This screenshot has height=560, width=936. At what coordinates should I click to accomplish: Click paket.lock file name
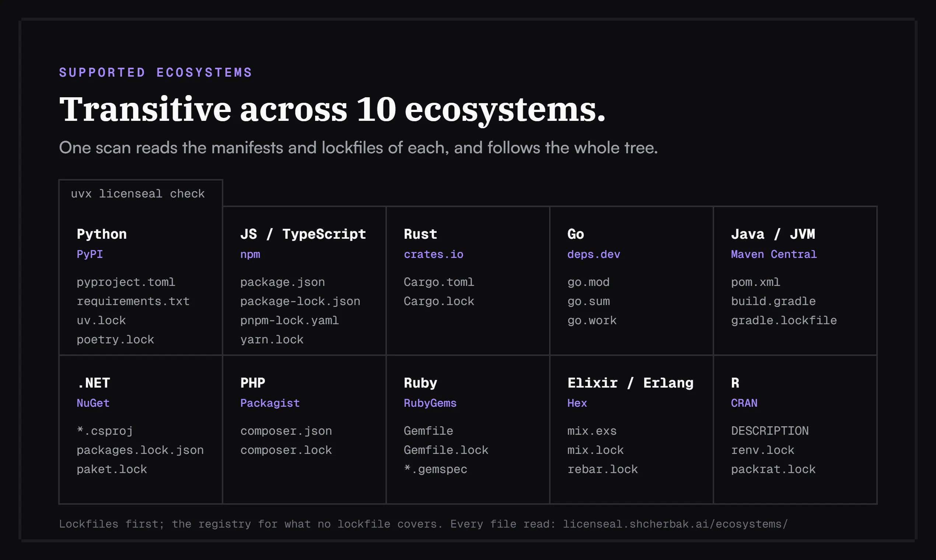112,469
